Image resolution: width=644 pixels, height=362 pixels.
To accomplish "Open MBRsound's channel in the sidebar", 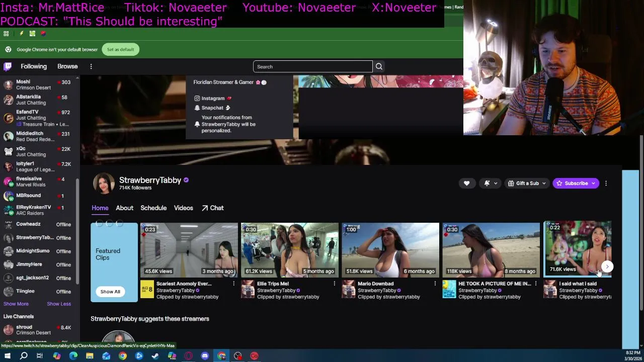I will click(39, 196).
